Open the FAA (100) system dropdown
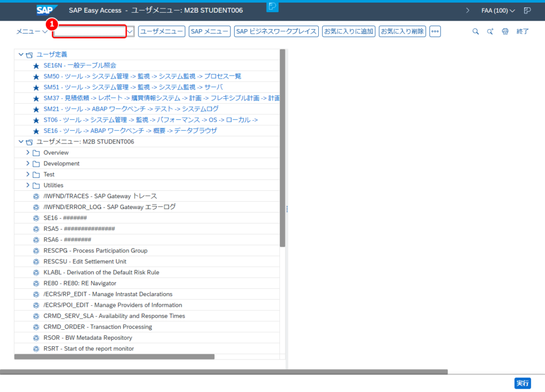Screen dimensions: 545x392 [498, 11]
